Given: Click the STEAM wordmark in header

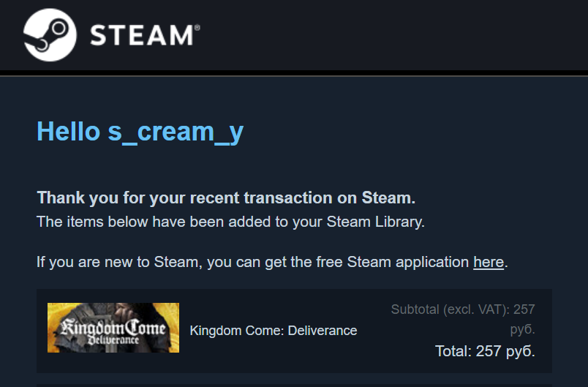Looking at the screenshot, I should (x=141, y=35).
